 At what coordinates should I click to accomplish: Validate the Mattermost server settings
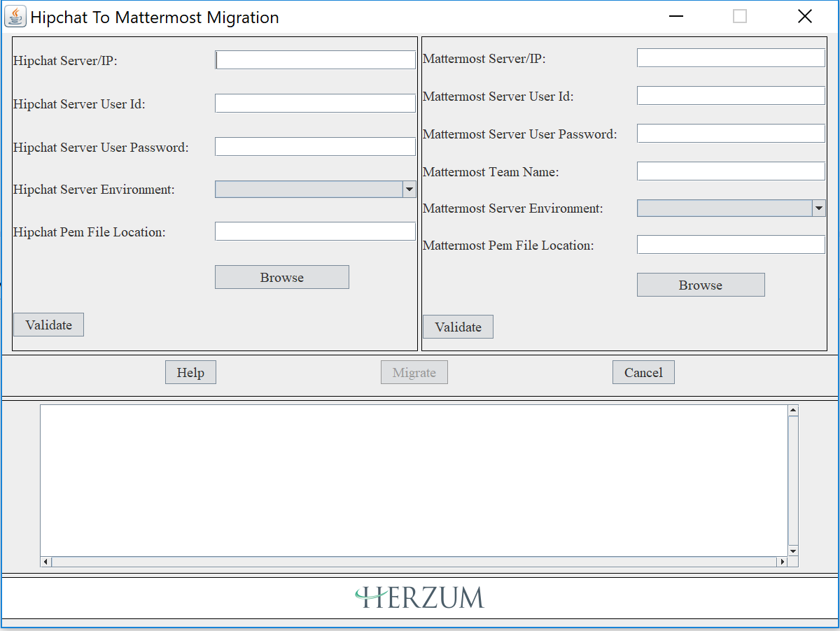(458, 327)
